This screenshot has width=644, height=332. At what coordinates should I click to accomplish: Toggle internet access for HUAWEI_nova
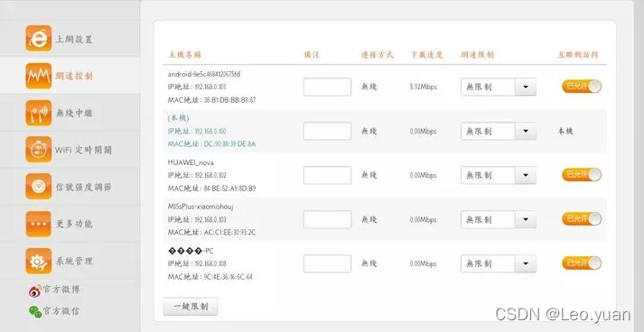(582, 174)
